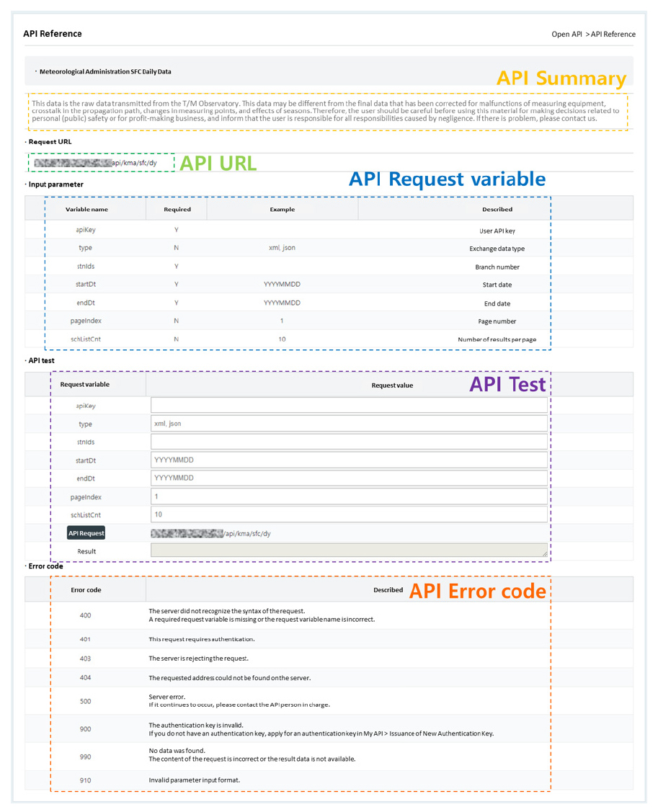This screenshot has width=658, height=812.
Task: Click the Request variable column header
Action: pyautogui.click(x=85, y=385)
